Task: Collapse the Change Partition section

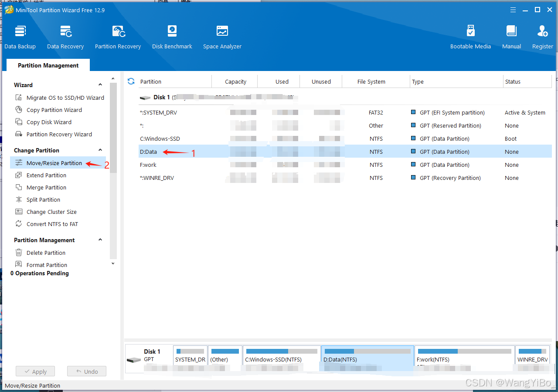Action: pyautogui.click(x=100, y=150)
